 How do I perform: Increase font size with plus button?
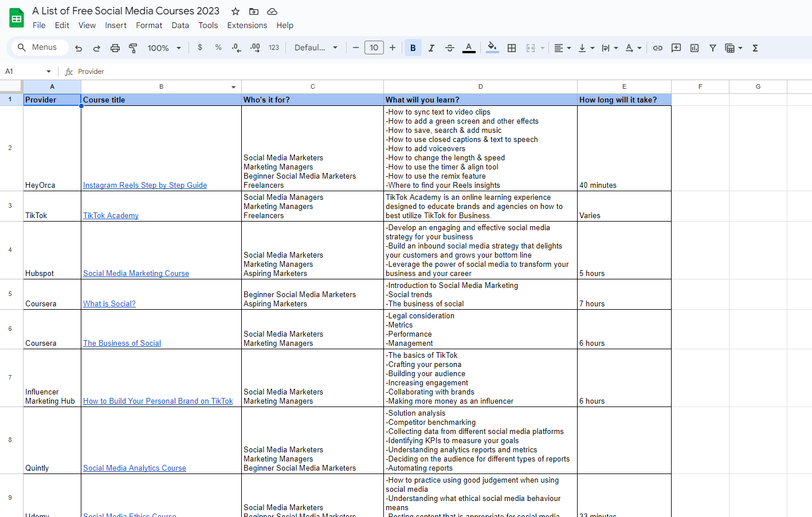(393, 48)
